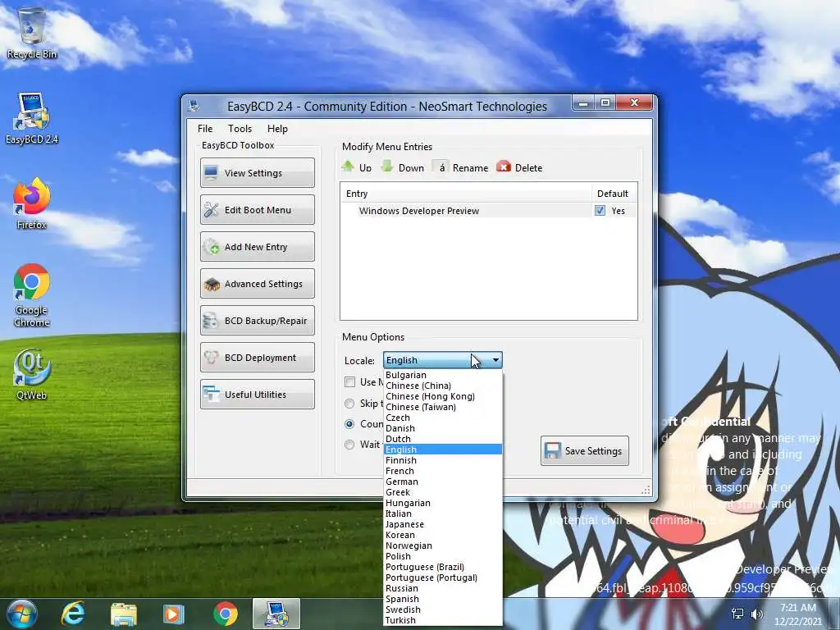Open the Help menu
Viewport: 840px width, 630px height.
277,129
